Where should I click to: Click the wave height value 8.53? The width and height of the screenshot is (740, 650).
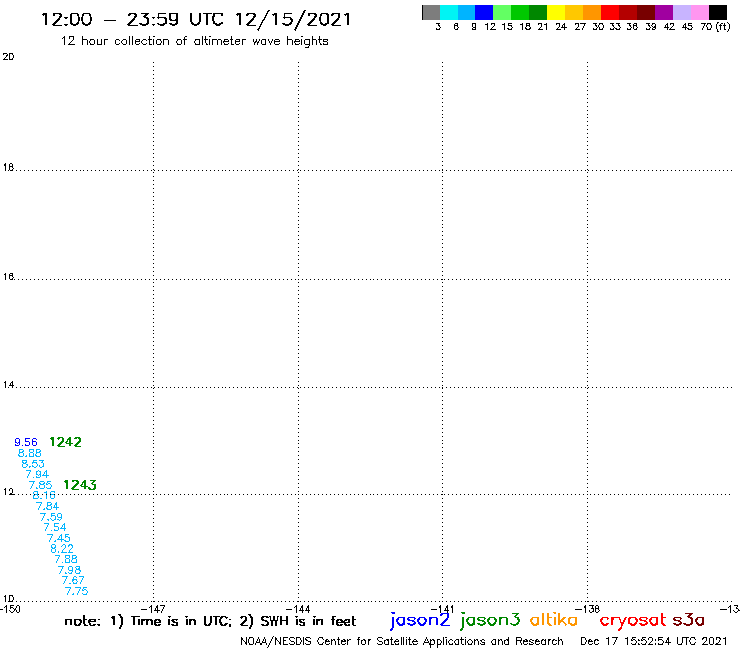(x=33, y=464)
